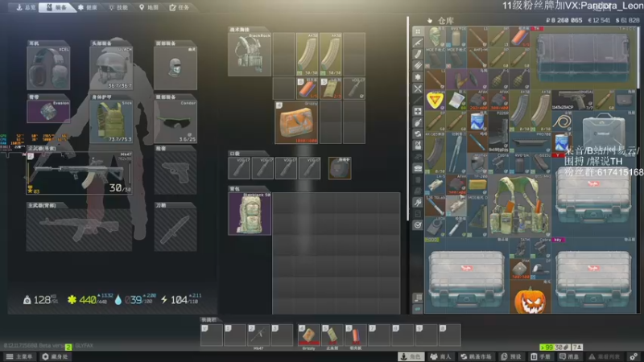
Task: Select the green balaclava in stash
Action: coord(435,37)
